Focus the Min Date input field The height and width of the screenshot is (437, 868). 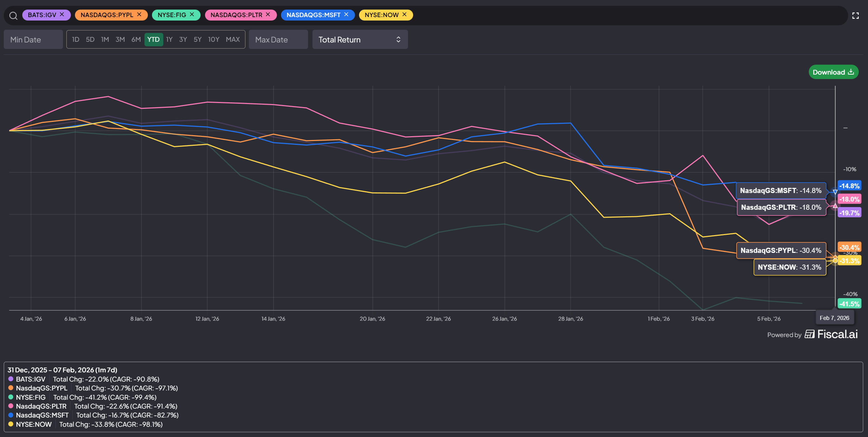tap(33, 39)
